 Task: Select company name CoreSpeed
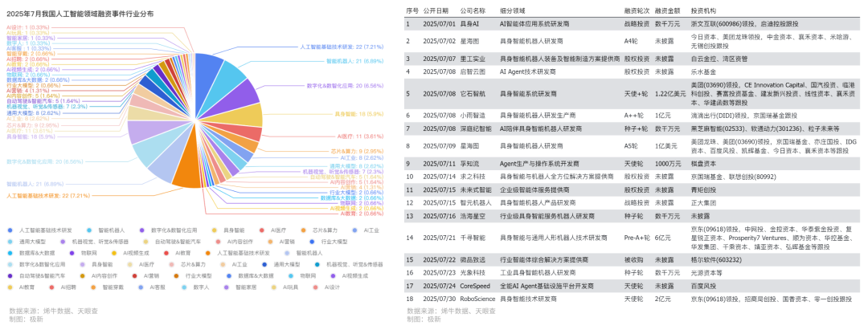(x=474, y=286)
